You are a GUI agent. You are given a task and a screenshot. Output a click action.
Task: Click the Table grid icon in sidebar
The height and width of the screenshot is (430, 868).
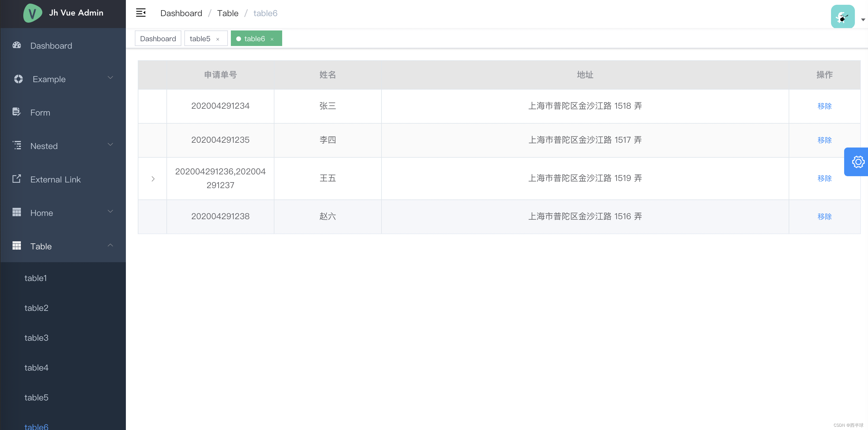pyautogui.click(x=16, y=246)
